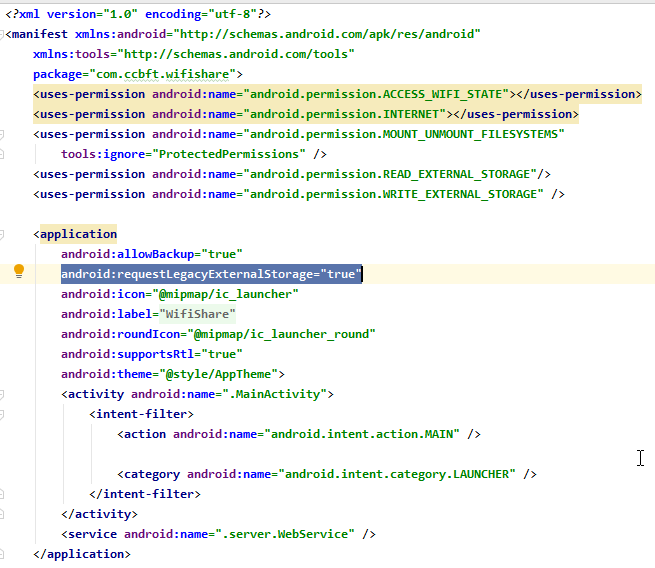
Task: Click android:supportsRtl="true" attribute
Action: click(x=152, y=354)
